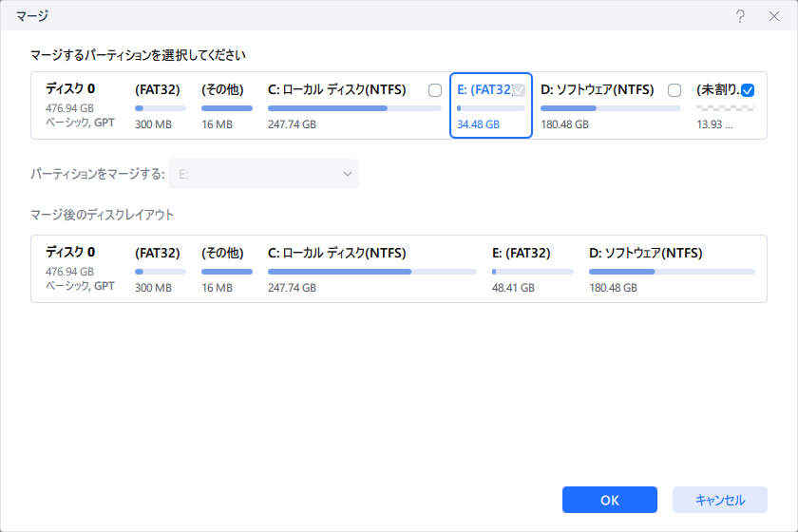Screen dimensions: 798x532
Task: Close the マージ dialog window
Action: coord(774,16)
